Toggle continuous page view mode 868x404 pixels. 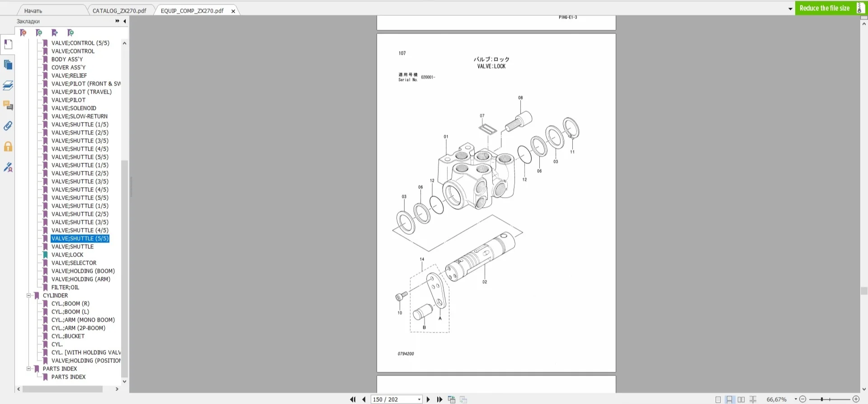(729, 399)
